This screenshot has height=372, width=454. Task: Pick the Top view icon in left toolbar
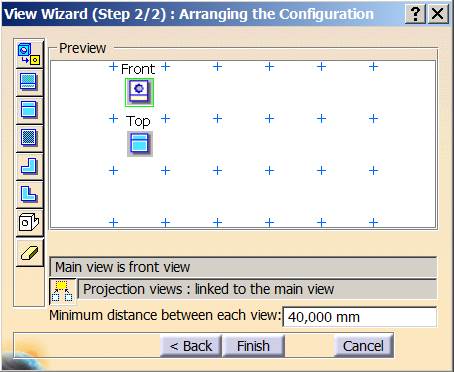(x=29, y=110)
